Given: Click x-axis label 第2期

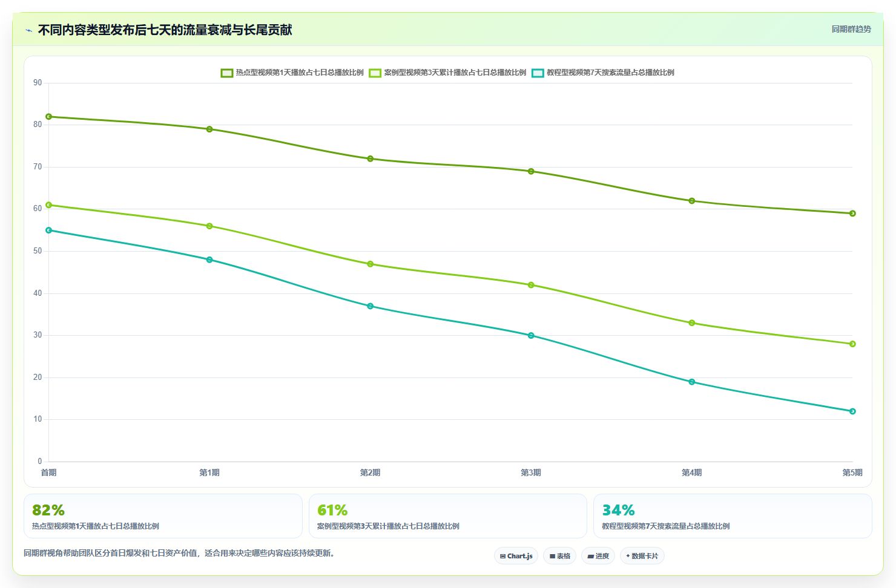Looking at the screenshot, I should pyautogui.click(x=371, y=472).
